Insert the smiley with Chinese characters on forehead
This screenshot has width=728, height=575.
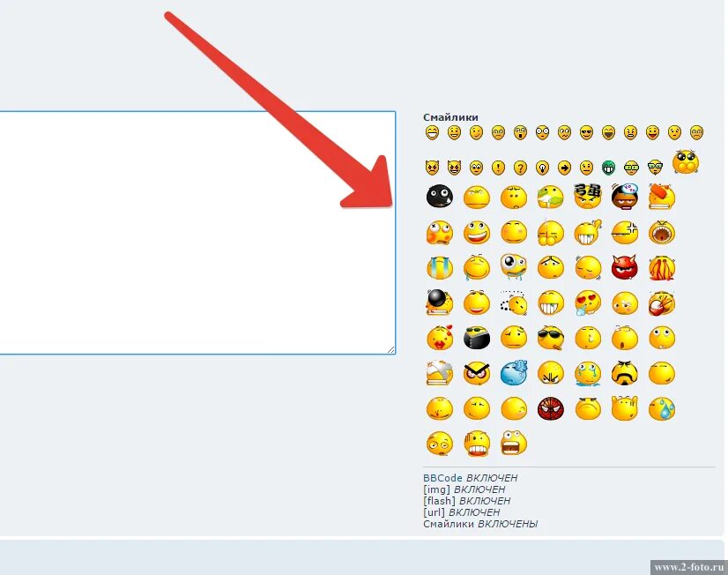tap(588, 196)
